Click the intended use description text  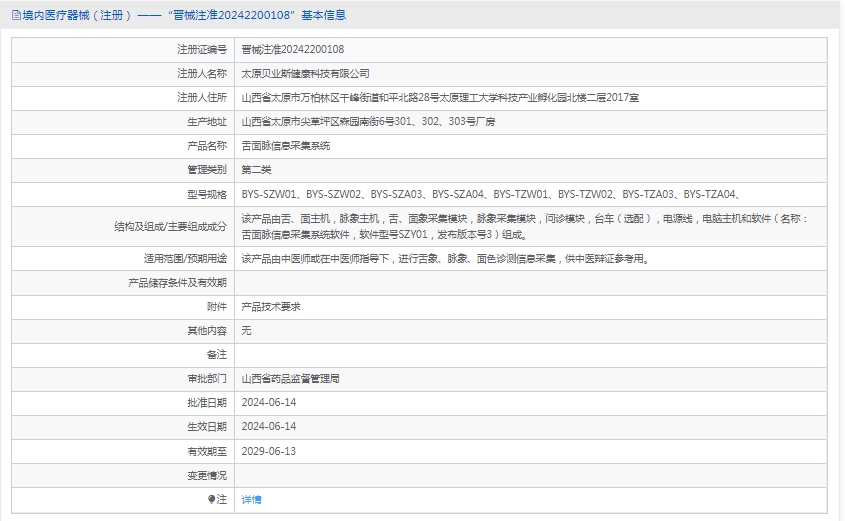coord(445,259)
